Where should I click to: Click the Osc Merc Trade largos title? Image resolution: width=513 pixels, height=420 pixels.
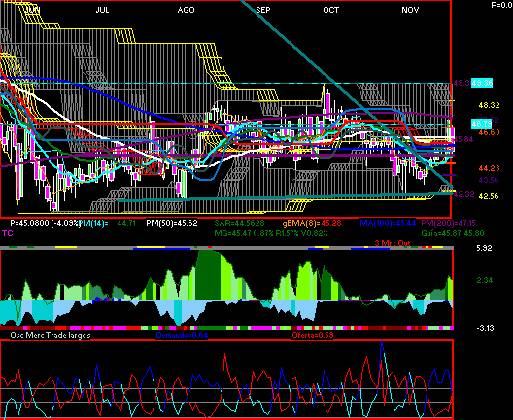pos(50,335)
